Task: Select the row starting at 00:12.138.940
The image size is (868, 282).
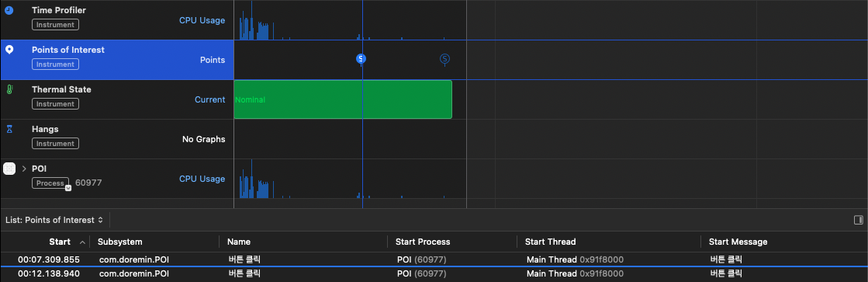Action: coord(434,273)
